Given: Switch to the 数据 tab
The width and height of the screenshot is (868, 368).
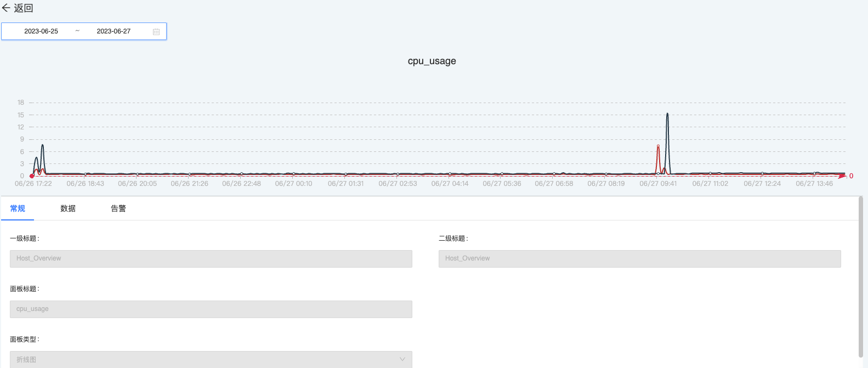Looking at the screenshot, I should pos(68,208).
